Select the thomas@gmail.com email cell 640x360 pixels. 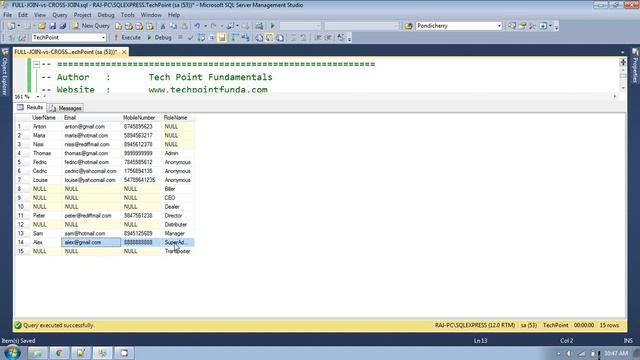[x=91, y=153]
